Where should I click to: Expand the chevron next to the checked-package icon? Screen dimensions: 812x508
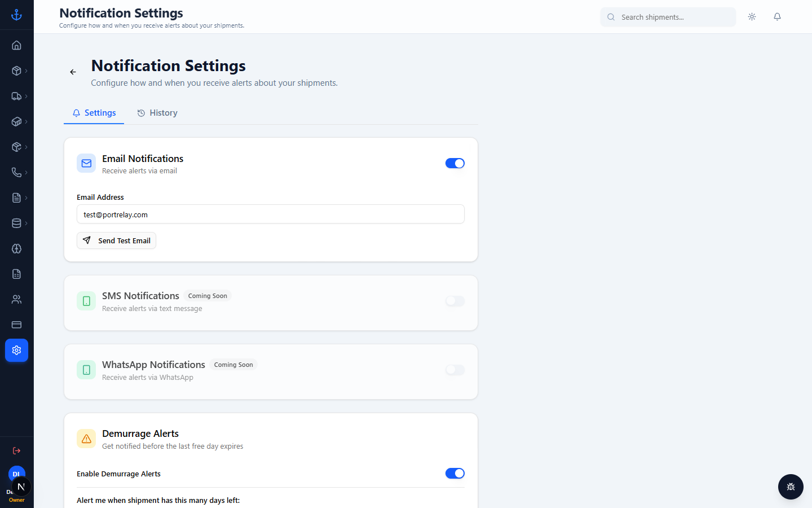26,147
